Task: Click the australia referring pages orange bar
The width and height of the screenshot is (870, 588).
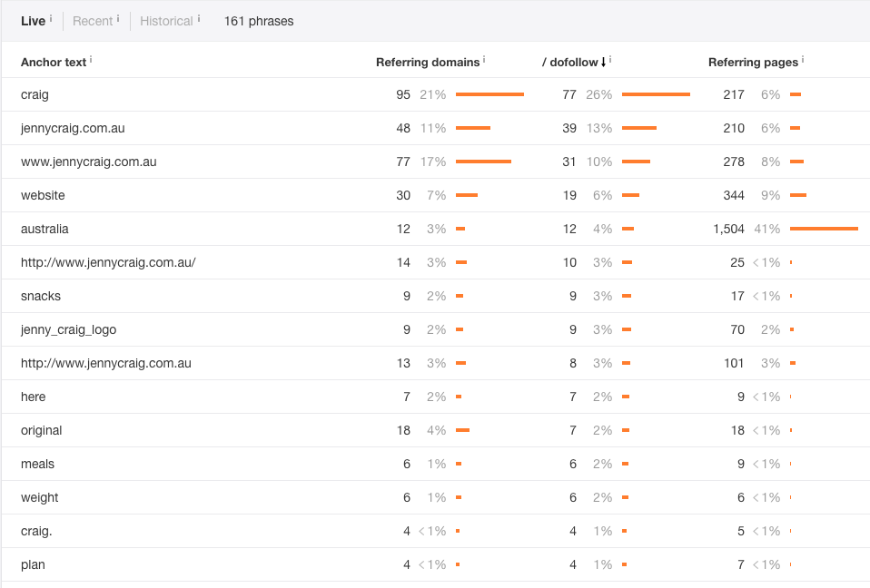Action: (824, 229)
